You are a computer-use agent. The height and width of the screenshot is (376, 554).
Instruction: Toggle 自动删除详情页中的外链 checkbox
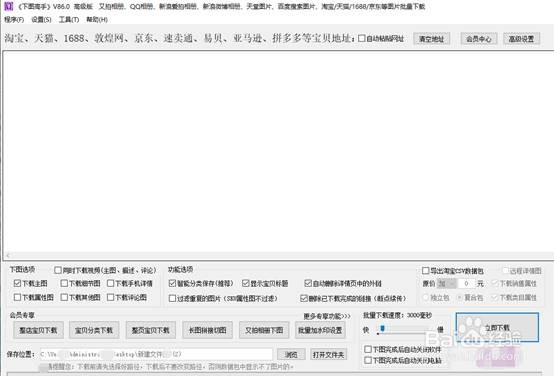point(308,283)
